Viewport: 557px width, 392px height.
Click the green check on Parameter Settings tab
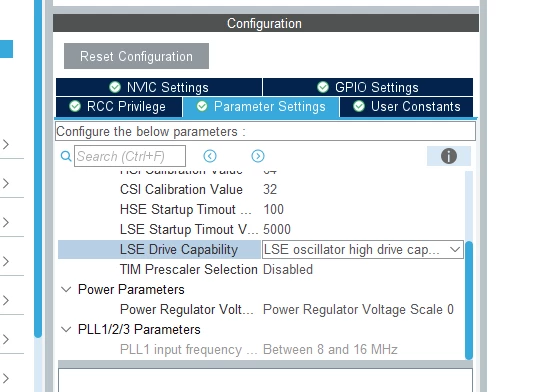pos(202,106)
